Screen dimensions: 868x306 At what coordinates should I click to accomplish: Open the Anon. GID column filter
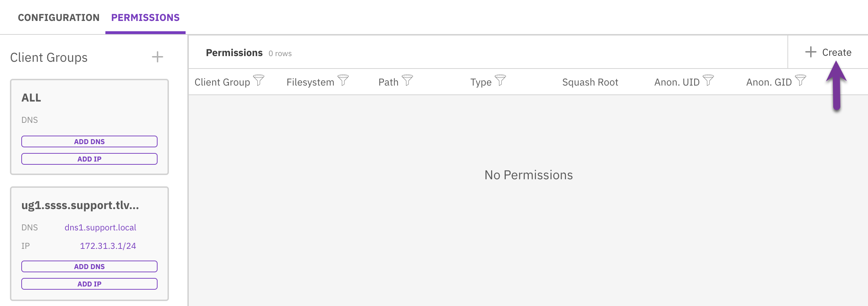coord(801,81)
